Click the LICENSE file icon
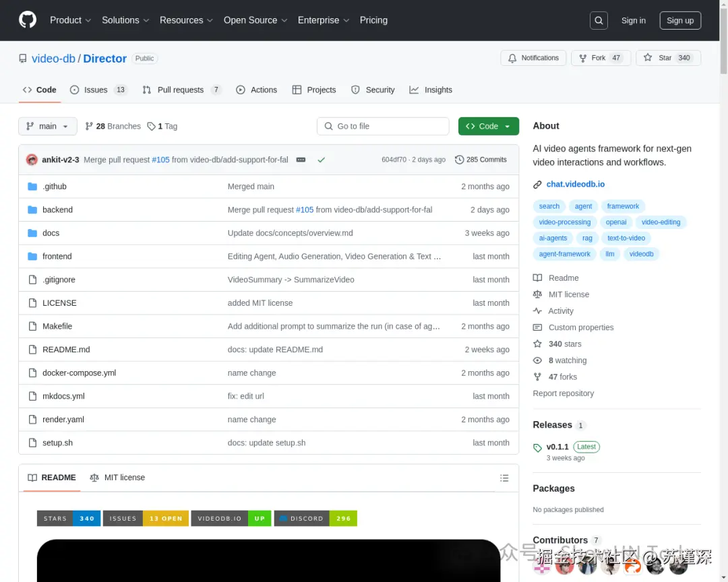Image resolution: width=728 pixels, height=582 pixels. pos(32,303)
